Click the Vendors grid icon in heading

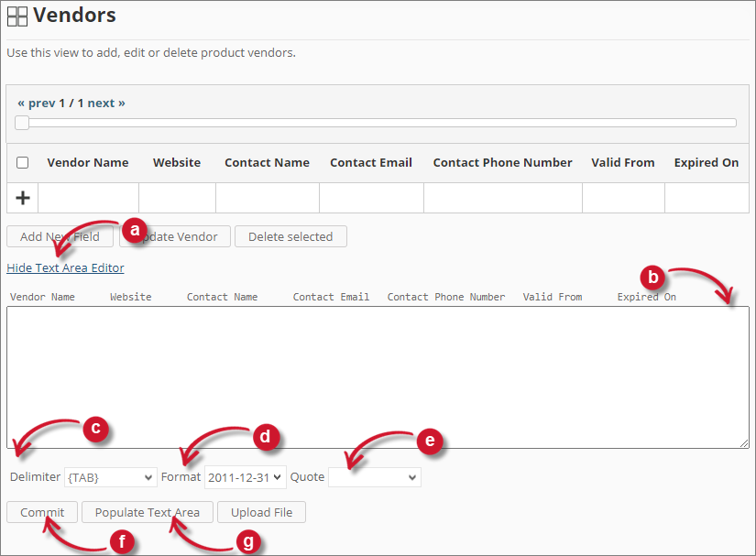coord(17,16)
